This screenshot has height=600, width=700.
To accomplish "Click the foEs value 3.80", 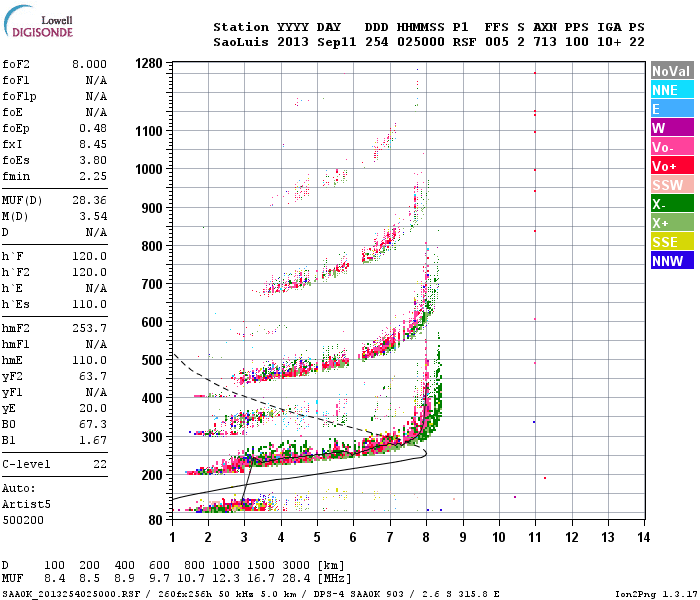I will click(93, 160).
